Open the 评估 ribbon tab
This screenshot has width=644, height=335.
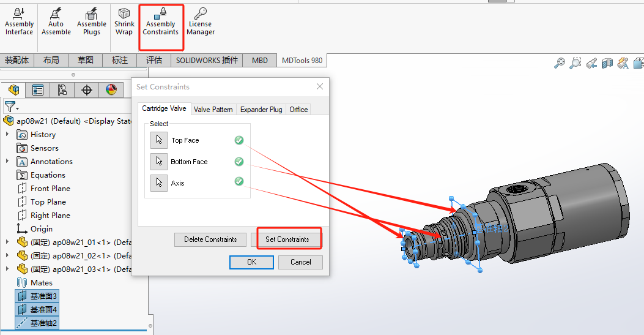tap(154, 60)
